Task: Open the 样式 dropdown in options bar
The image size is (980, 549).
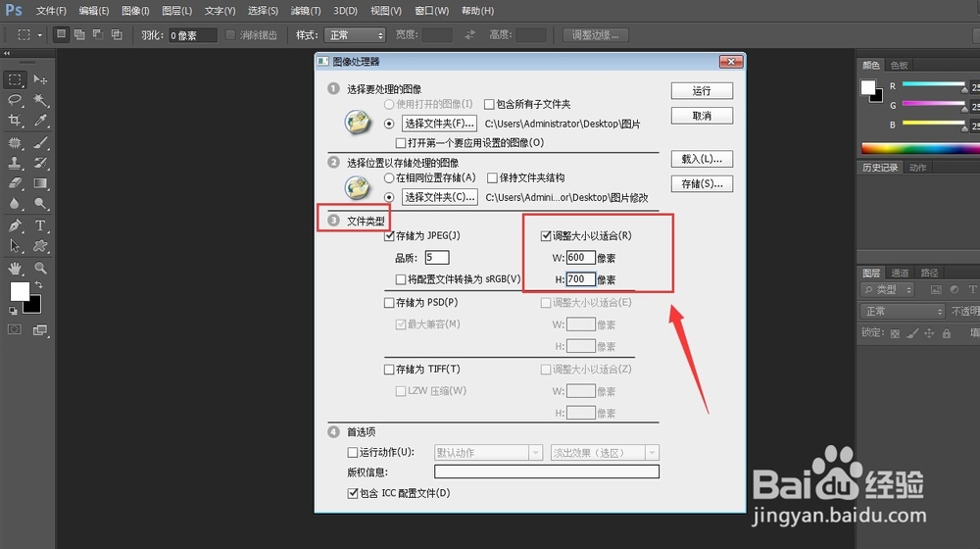Action: [x=355, y=35]
